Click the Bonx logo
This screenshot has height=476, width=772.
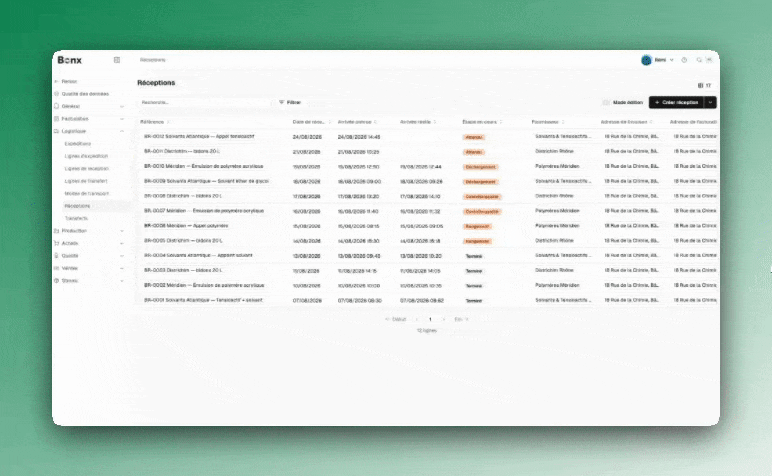(x=69, y=60)
